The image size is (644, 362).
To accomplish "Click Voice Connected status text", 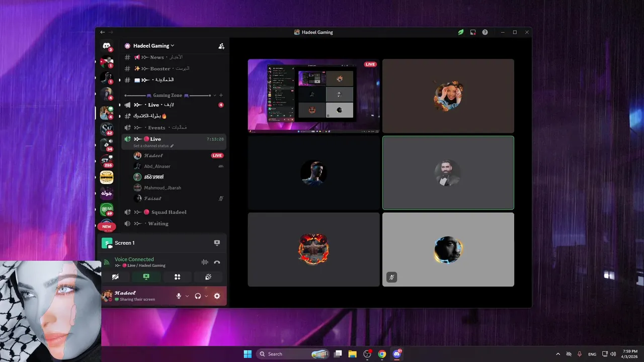I will pos(134,259).
